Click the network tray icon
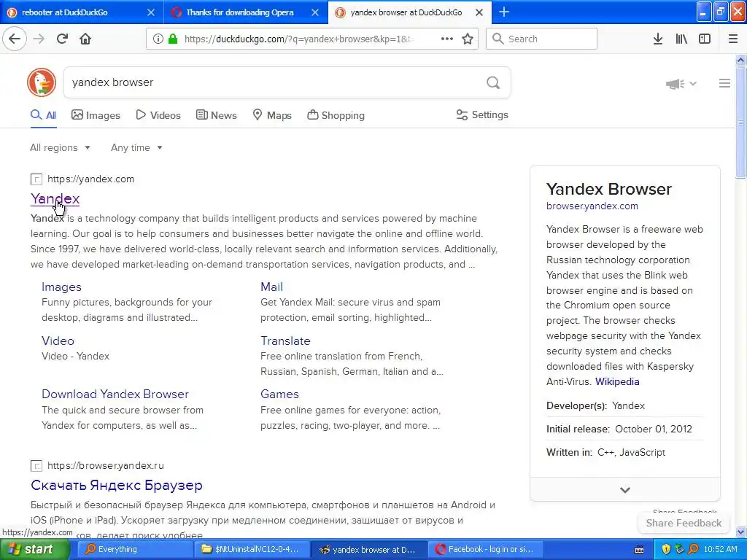Viewport: 747px width, 560px height. click(x=679, y=549)
